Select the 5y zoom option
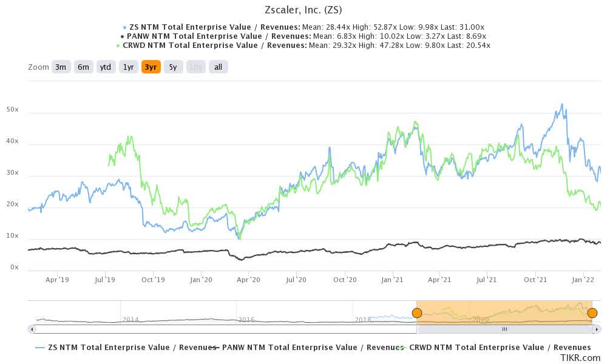Screen dimensions: 607x364 172,67
